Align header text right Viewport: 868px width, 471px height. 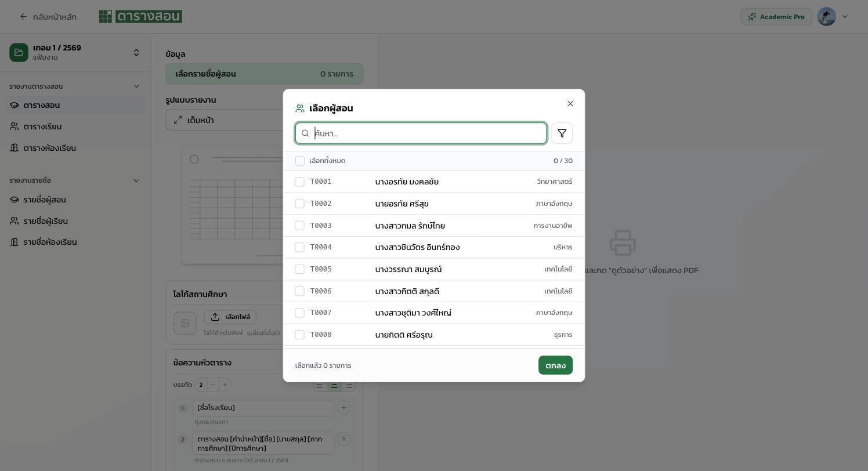[348, 385]
